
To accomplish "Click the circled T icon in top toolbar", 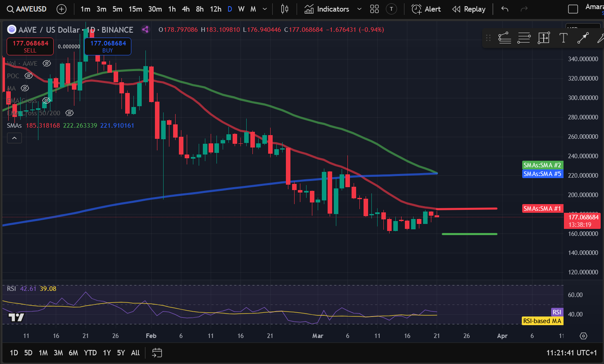I will click(391, 9).
